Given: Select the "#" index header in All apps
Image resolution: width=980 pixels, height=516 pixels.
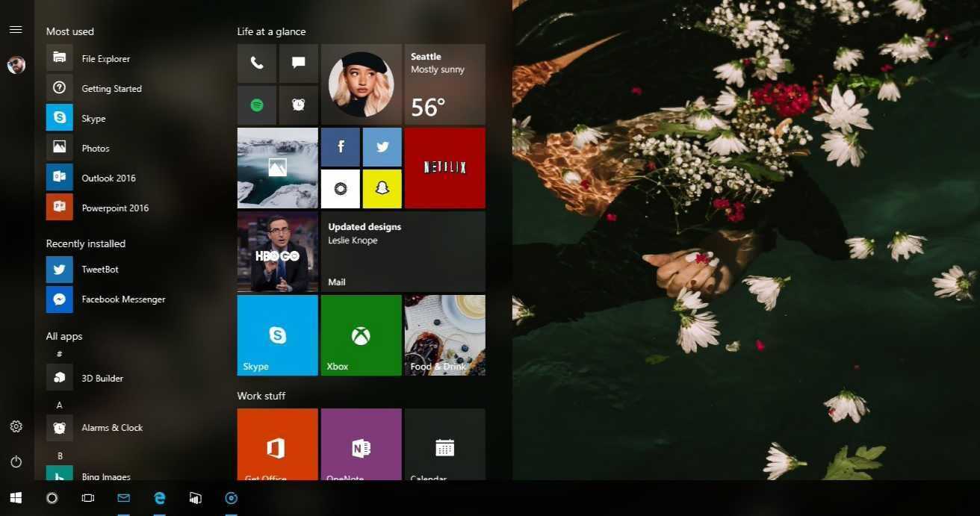Looking at the screenshot, I should pos(60,354).
